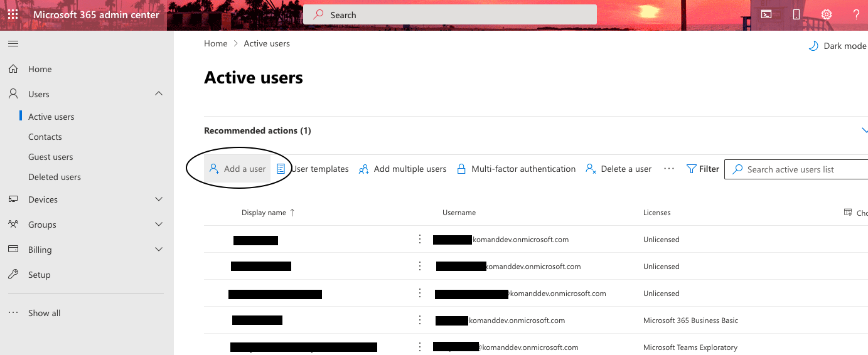Viewport: 868px width, 355px height.
Task: Click the Home breadcrumb link
Action: (x=216, y=43)
